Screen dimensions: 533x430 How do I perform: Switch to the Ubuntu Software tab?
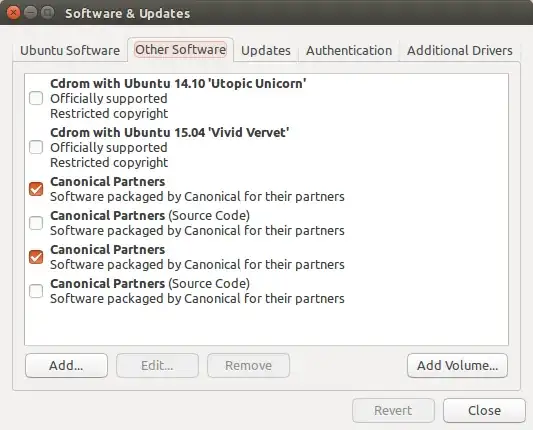coord(70,50)
